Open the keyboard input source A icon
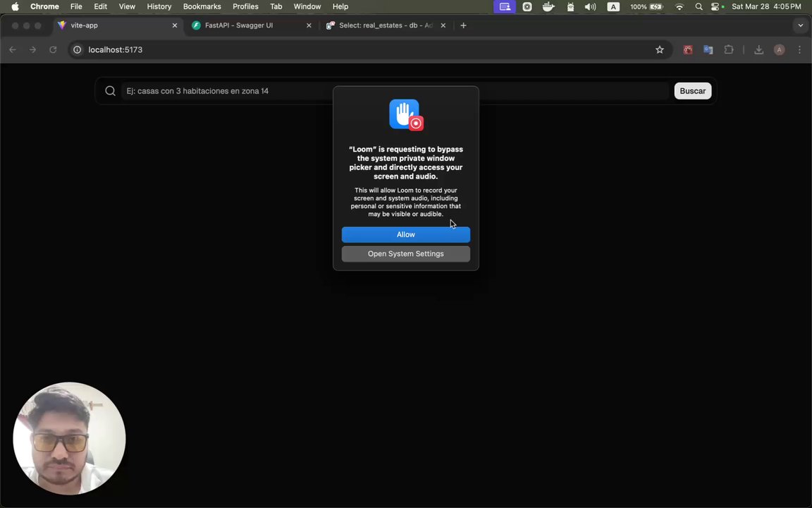 click(x=613, y=7)
